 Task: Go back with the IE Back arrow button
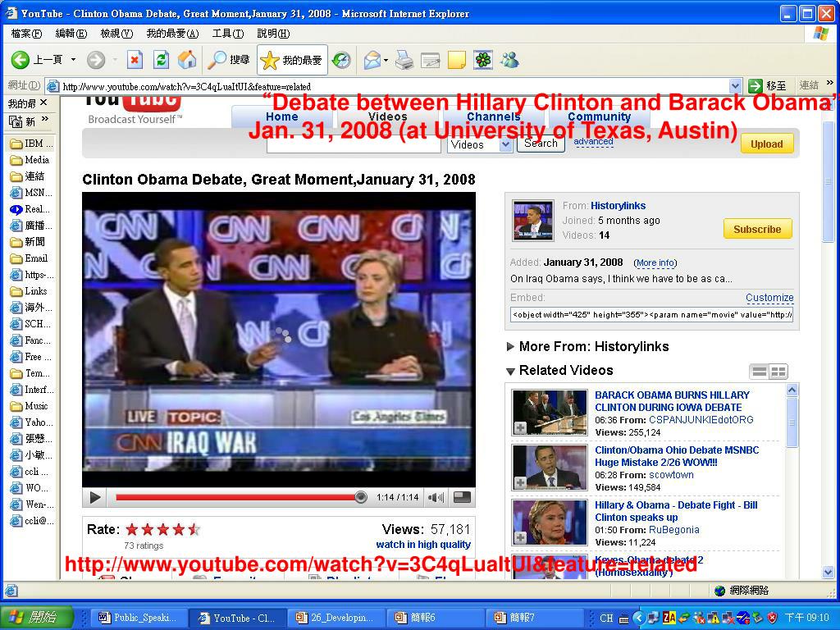click(21, 60)
